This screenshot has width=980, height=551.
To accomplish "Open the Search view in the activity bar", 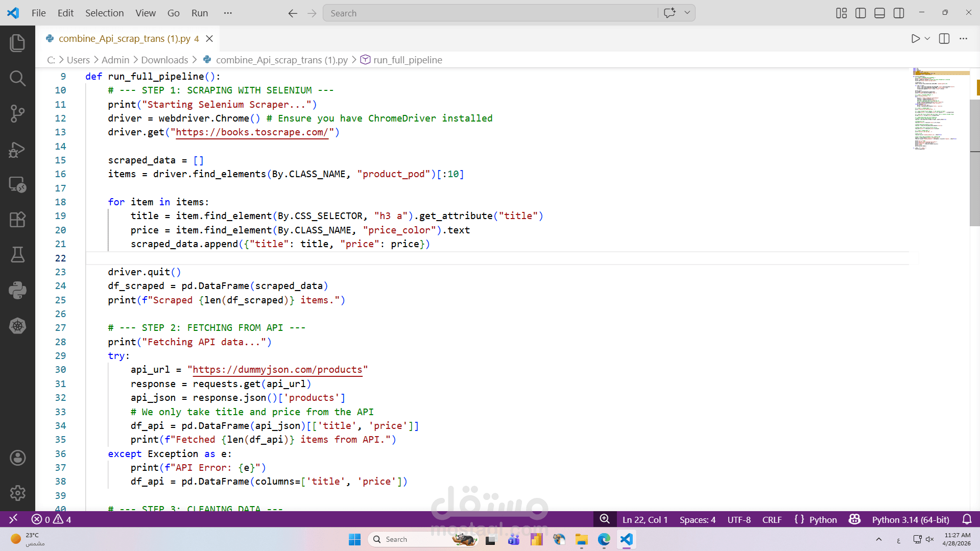I will click(17, 78).
